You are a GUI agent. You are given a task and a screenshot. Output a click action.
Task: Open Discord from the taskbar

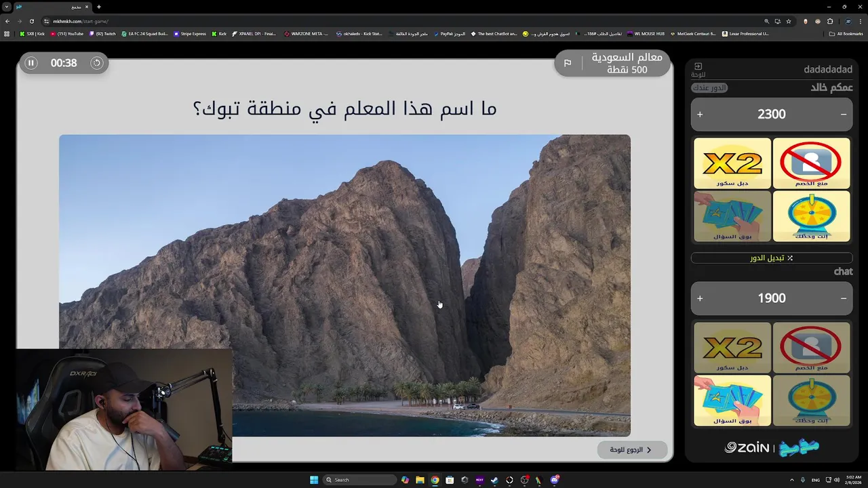tap(555, 480)
